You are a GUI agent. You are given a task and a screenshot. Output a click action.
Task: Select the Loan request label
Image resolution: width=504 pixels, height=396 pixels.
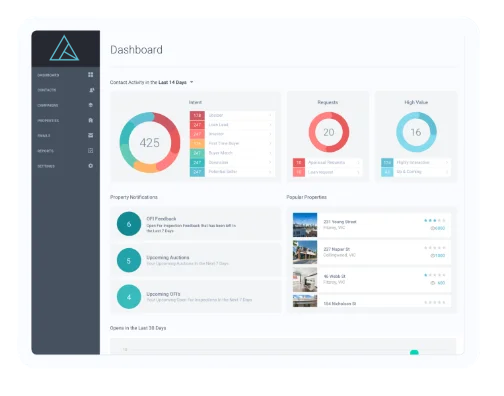[x=320, y=172]
